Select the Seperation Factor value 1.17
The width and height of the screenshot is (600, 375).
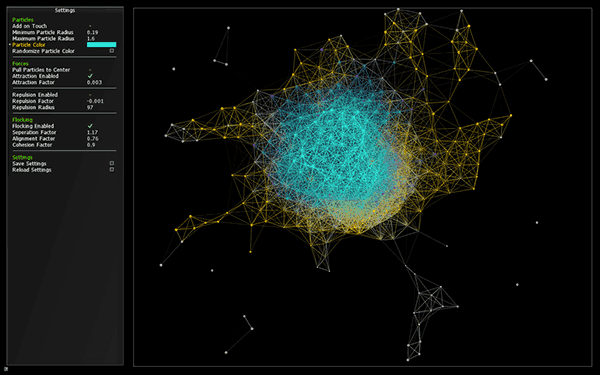[92, 132]
